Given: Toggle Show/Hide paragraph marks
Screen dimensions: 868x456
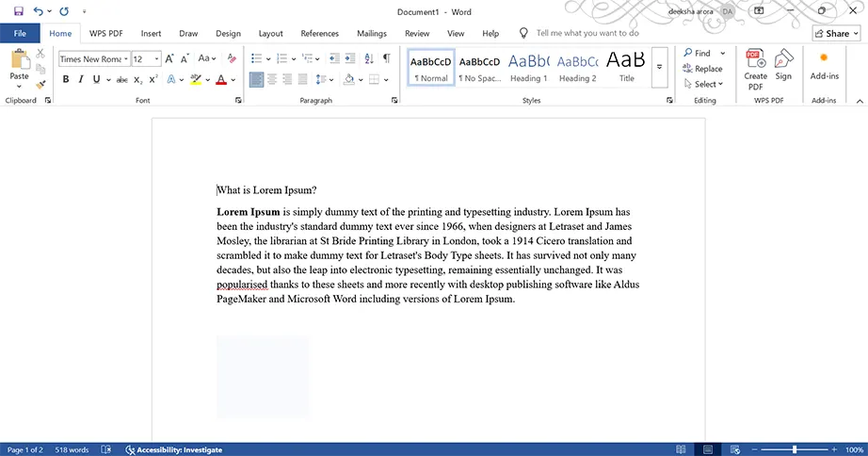Looking at the screenshot, I should coord(386,58).
